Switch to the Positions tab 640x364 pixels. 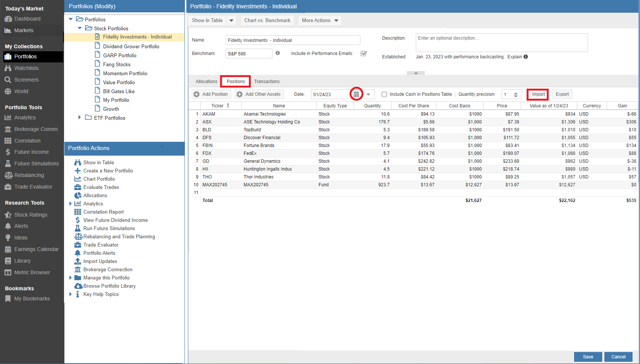[x=236, y=82]
